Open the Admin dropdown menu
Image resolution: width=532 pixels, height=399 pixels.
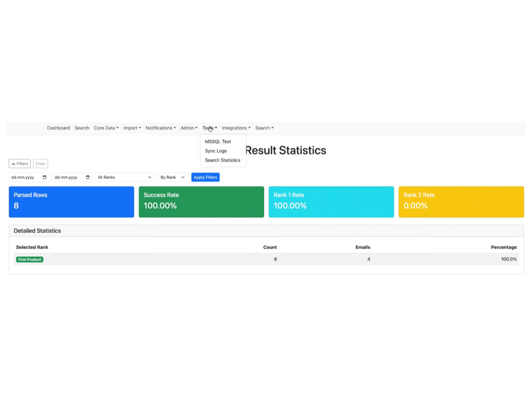pos(189,128)
